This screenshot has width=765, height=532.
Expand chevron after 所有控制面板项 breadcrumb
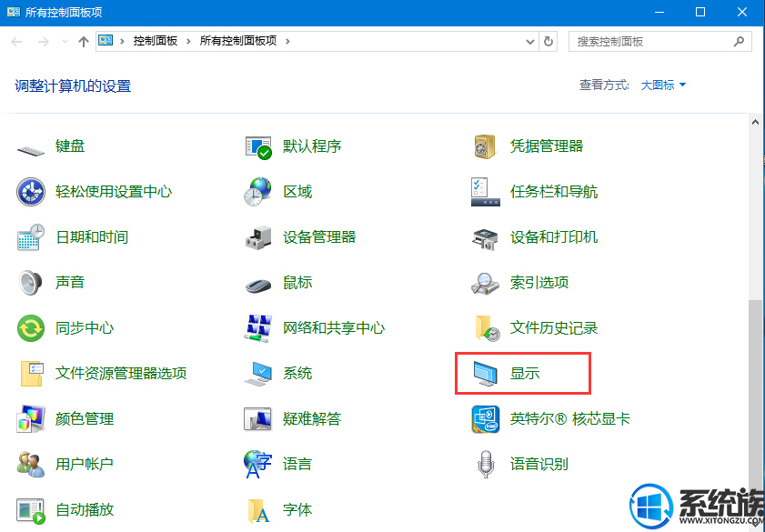coord(287,42)
